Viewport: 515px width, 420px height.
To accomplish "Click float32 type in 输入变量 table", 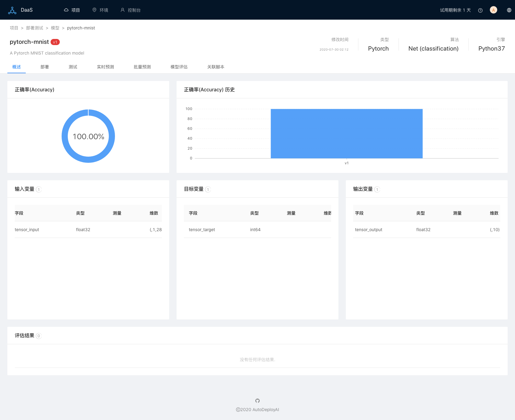I will pyautogui.click(x=83, y=230).
